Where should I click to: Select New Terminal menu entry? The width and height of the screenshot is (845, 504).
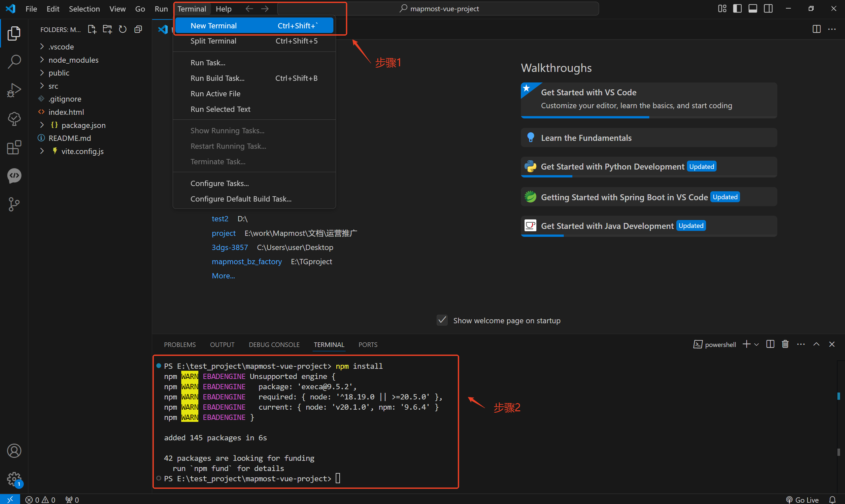pyautogui.click(x=254, y=25)
